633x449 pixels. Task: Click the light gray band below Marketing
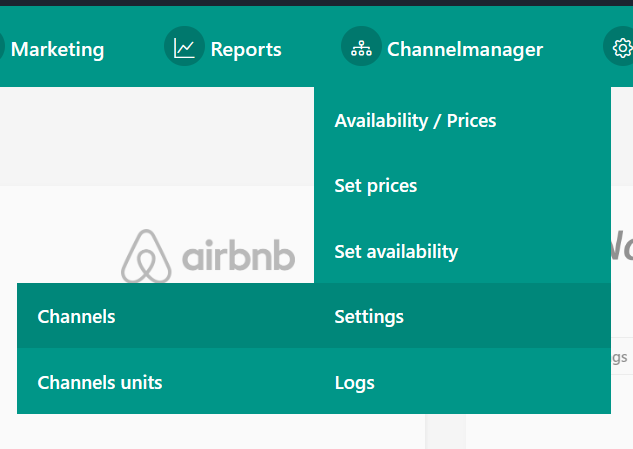click(x=150, y=135)
